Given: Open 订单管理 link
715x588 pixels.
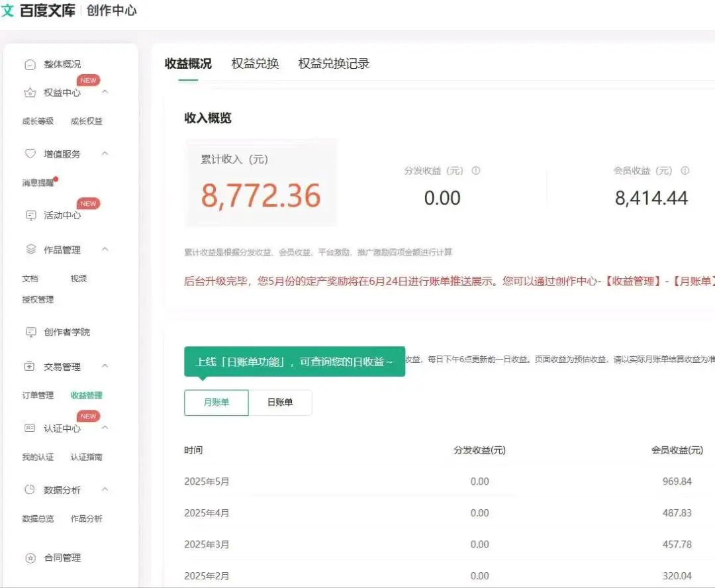Looking at the screenshot, I should (38, 395).
